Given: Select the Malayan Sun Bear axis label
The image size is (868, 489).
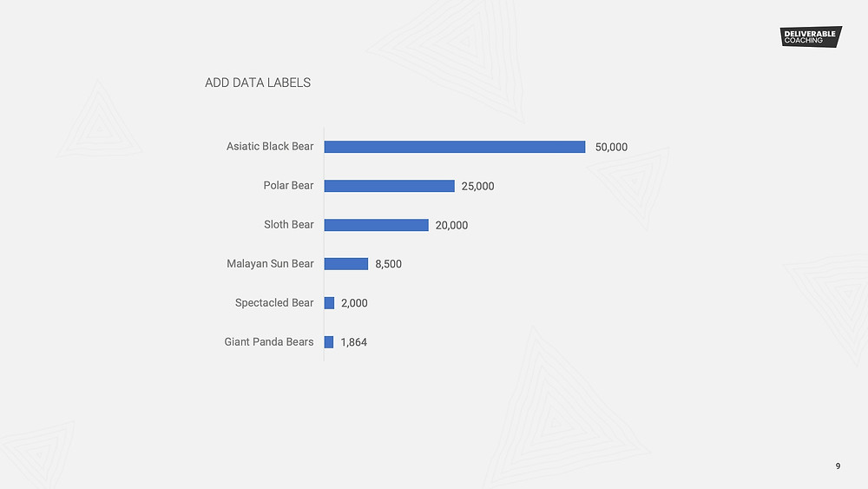Looking at the screenshot, I should click(x=270, y=263).
